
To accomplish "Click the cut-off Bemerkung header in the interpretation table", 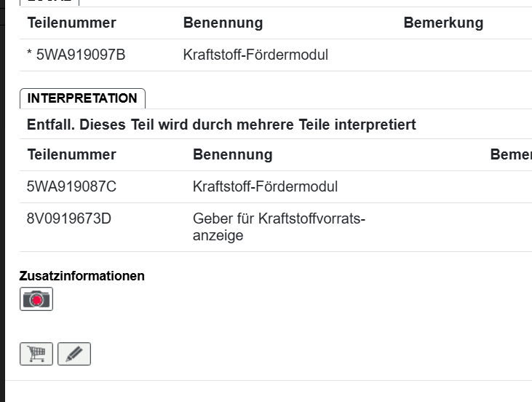I will [511, 154].
